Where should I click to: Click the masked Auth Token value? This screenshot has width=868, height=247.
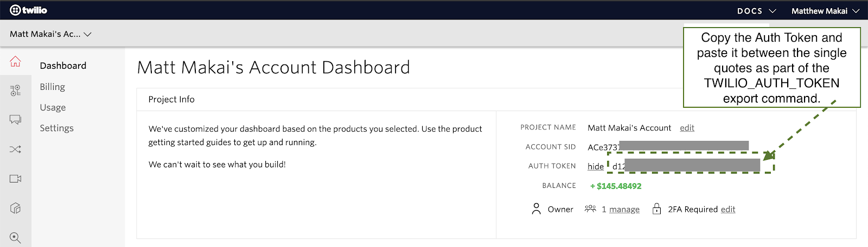[x=686, y=165]
